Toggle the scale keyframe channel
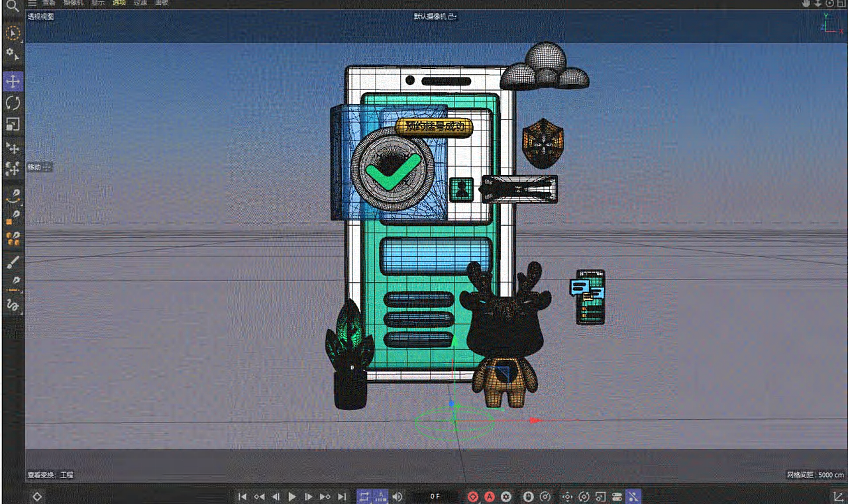 point(600,497)
